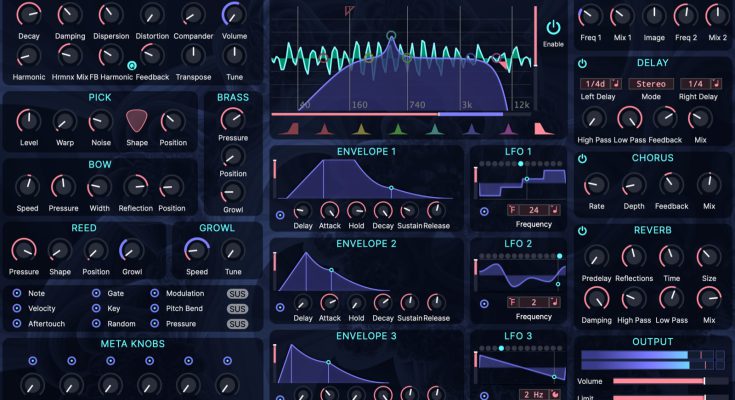Enable the Velocity modulation source
The height and width of the screenshot is (400, 735).
click(x=17, y=309)
